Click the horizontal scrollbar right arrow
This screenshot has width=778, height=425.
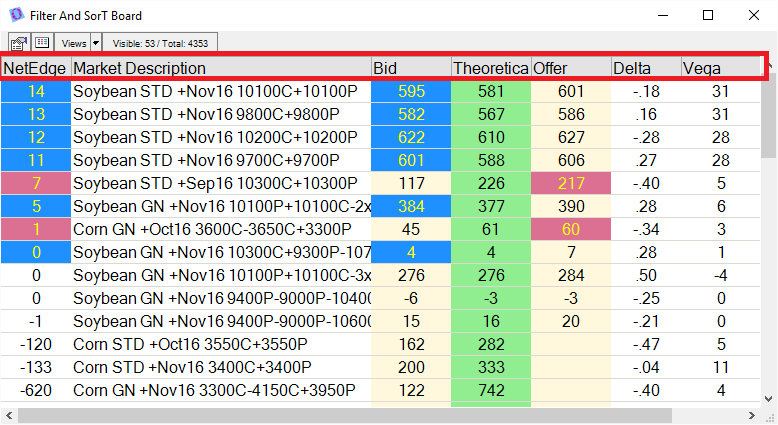point(753,415)
